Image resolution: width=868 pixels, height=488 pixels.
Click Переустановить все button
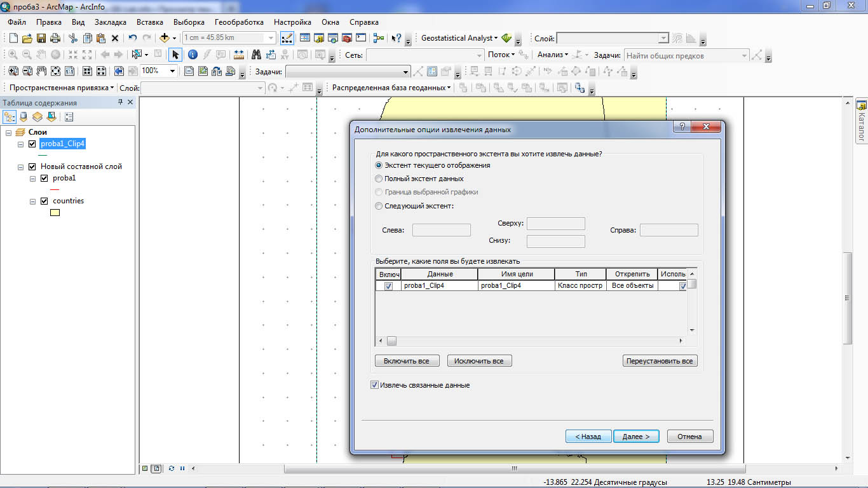tap(660, 361)
